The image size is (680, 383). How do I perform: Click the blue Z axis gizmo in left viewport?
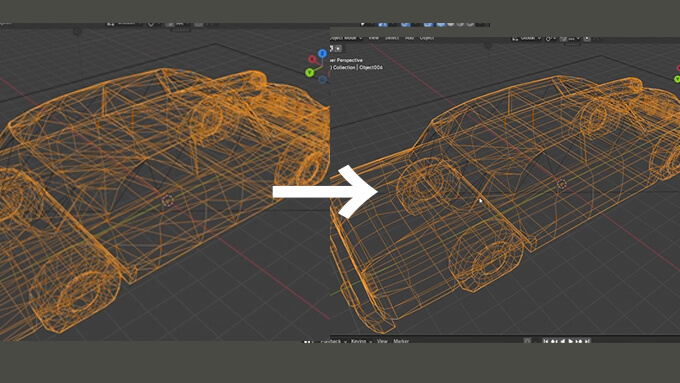click(322, 53)
